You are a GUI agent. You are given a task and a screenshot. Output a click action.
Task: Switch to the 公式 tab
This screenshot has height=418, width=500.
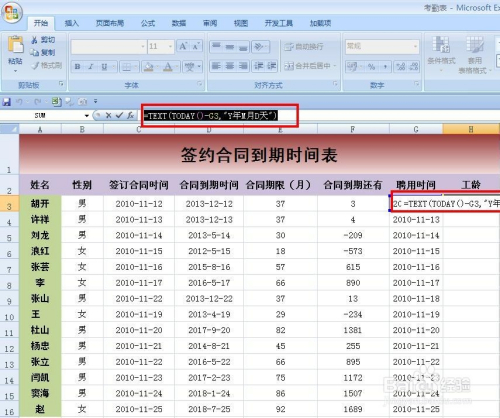148,23
